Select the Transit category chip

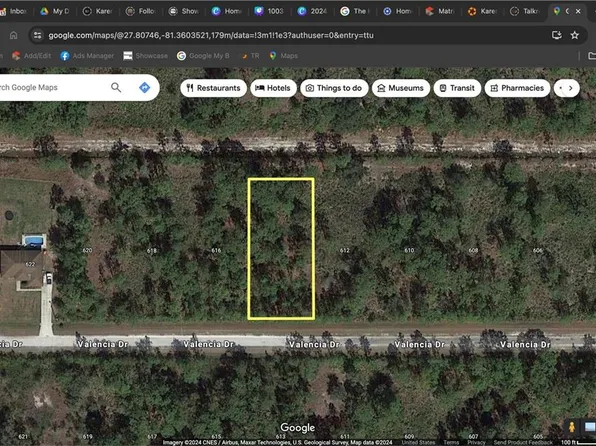[x=457, y=88]
